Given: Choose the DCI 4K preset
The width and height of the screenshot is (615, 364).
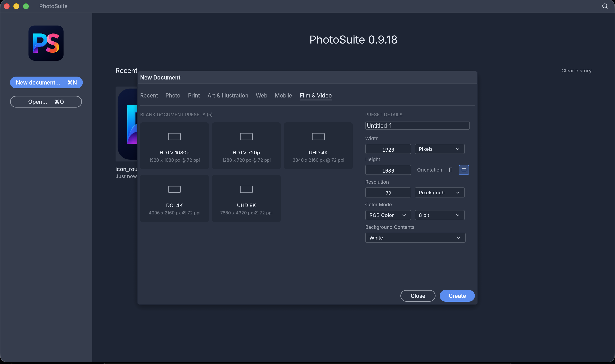Looking at the screenshot, I should [174, 199].
